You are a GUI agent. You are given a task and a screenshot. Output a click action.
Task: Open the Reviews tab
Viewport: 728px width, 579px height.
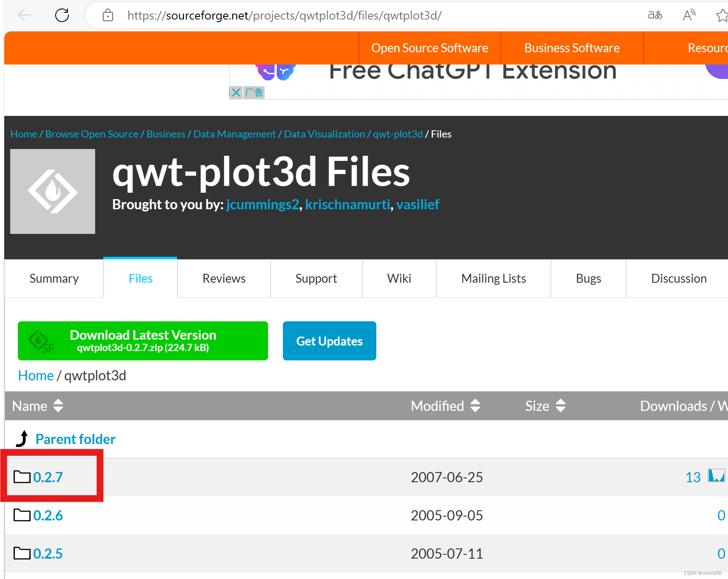coord(224,278)
